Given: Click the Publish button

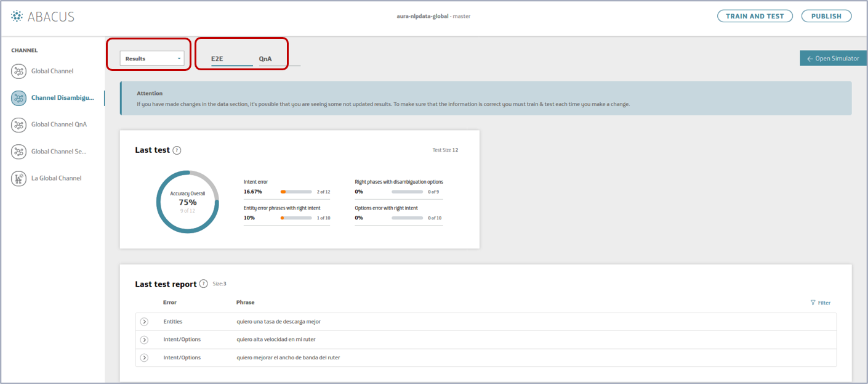Looking at the screenshot, I should [826, 16].
